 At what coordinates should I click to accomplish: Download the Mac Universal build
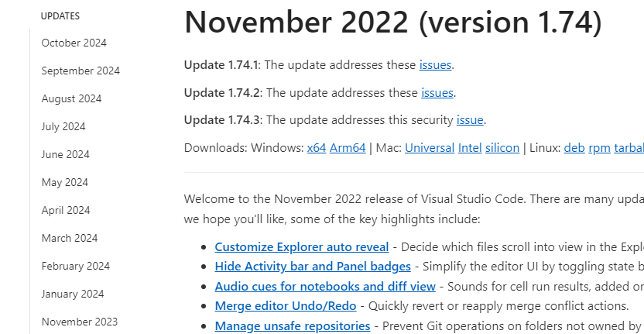[430, 148]
